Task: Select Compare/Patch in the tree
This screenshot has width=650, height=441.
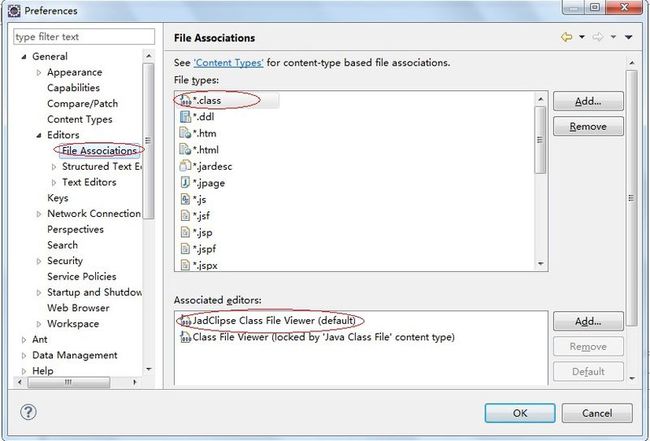Action: coord(82,104)
